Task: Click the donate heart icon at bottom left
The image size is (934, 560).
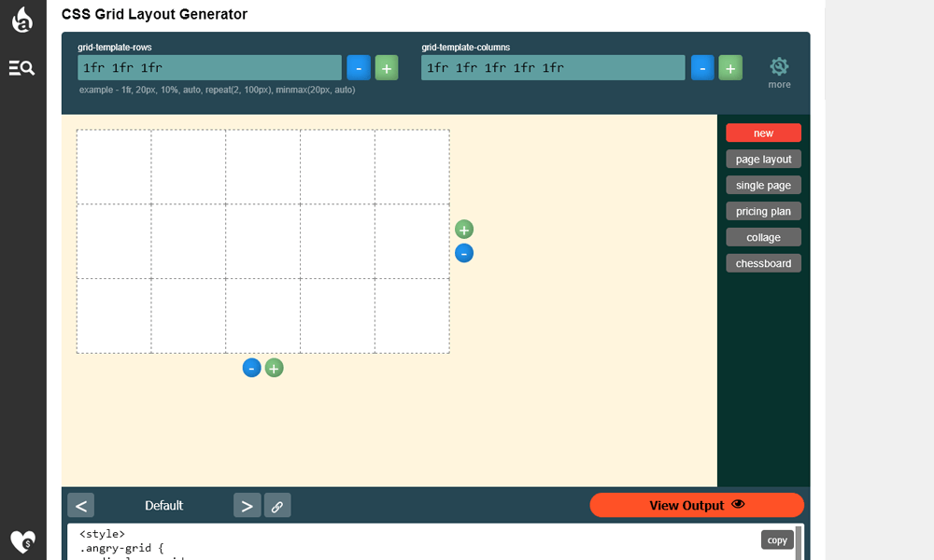Action: click(21, 541)
